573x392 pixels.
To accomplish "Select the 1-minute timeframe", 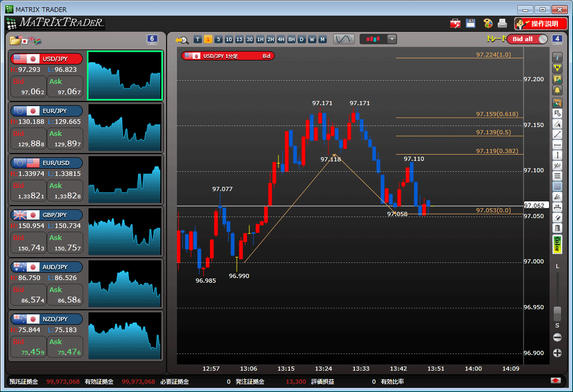I will point(208,40).
